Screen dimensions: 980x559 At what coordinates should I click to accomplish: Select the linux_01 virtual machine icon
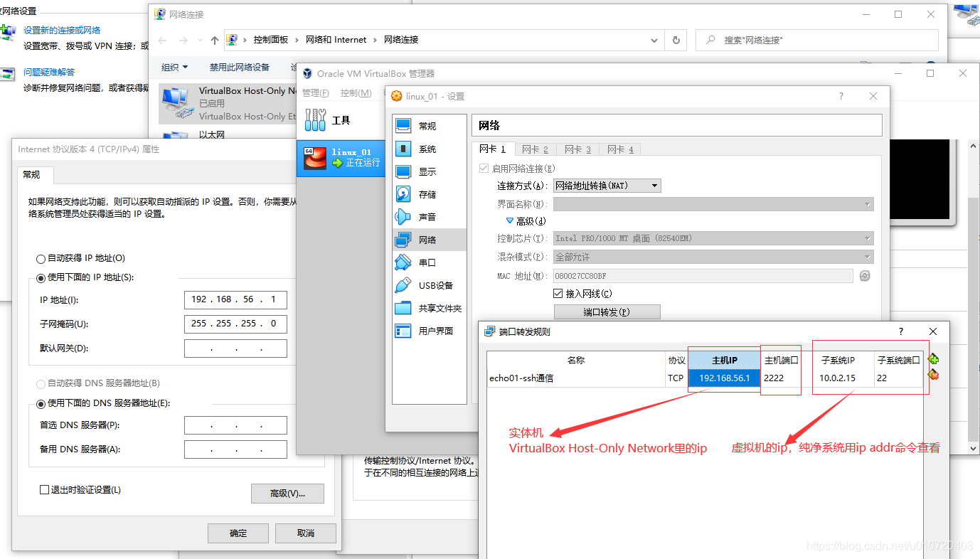pos(315,158)
